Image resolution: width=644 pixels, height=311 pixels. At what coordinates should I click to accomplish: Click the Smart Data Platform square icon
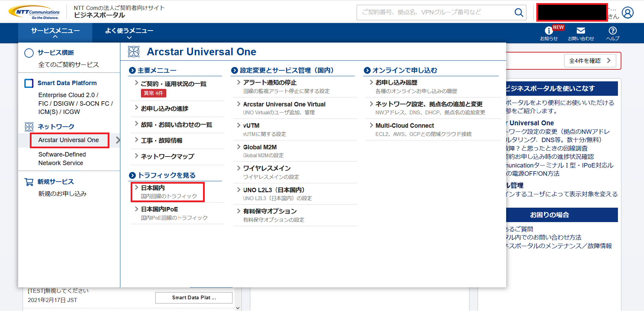(x=29, y=83)
